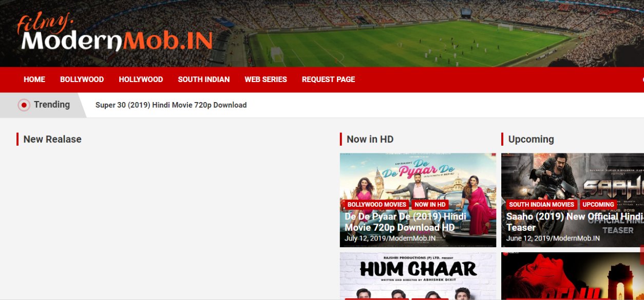Click the SOUTH INDIAN MOVIES tag on Saaho
This screenshot has height=300, width=644.
pos(541,205)
